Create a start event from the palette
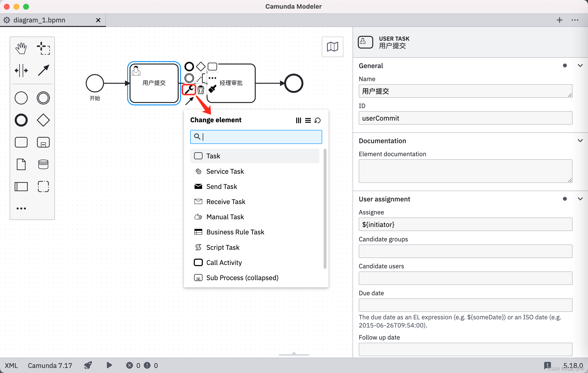Screen dimensions: 588x373 tap(21, 98)
